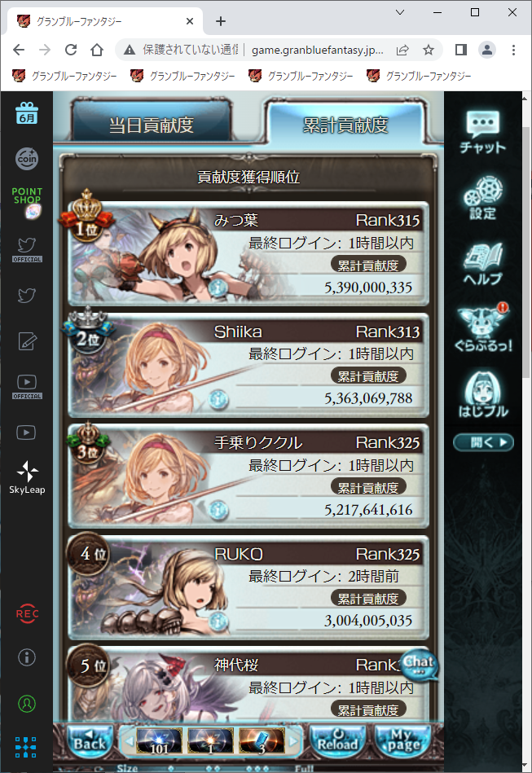Open 設定 settings gear icon
Viewport: 532px width, 773px height.
pos(482,198)
